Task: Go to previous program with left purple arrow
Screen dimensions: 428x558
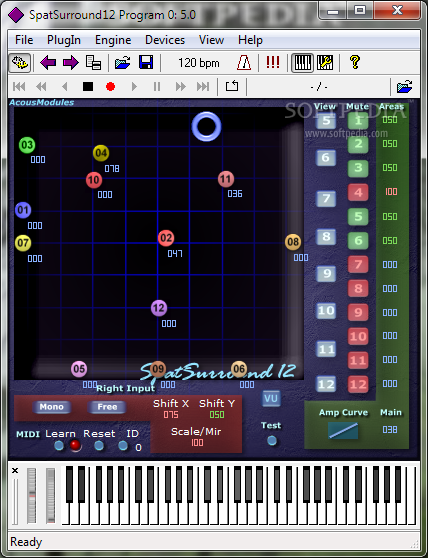Action: 48,63
